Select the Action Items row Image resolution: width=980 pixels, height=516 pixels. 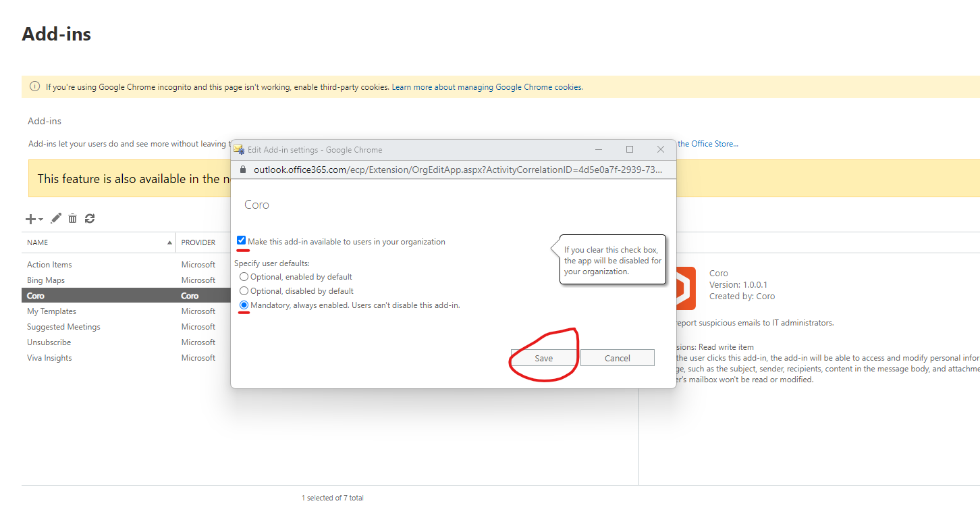click(x=127, y=265)
